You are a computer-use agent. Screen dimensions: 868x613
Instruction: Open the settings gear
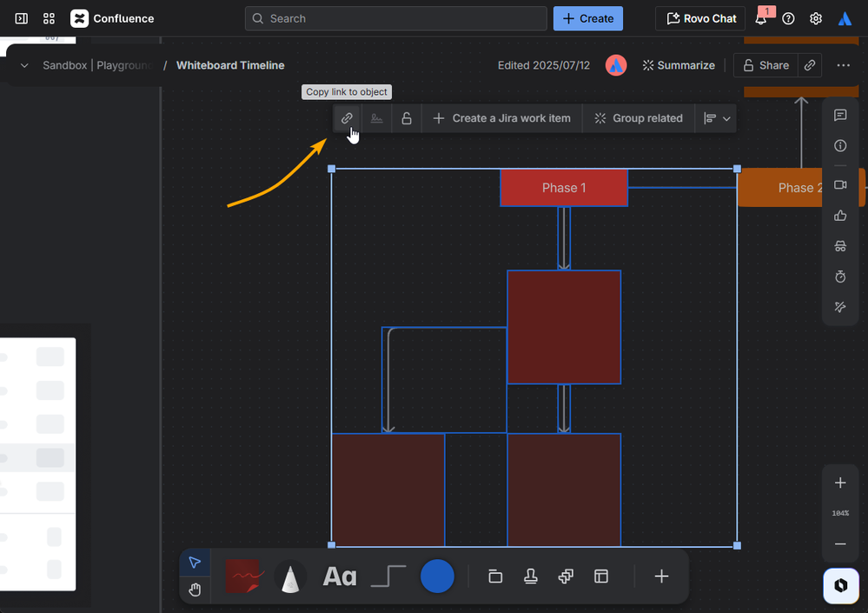(x=815, y=19)
